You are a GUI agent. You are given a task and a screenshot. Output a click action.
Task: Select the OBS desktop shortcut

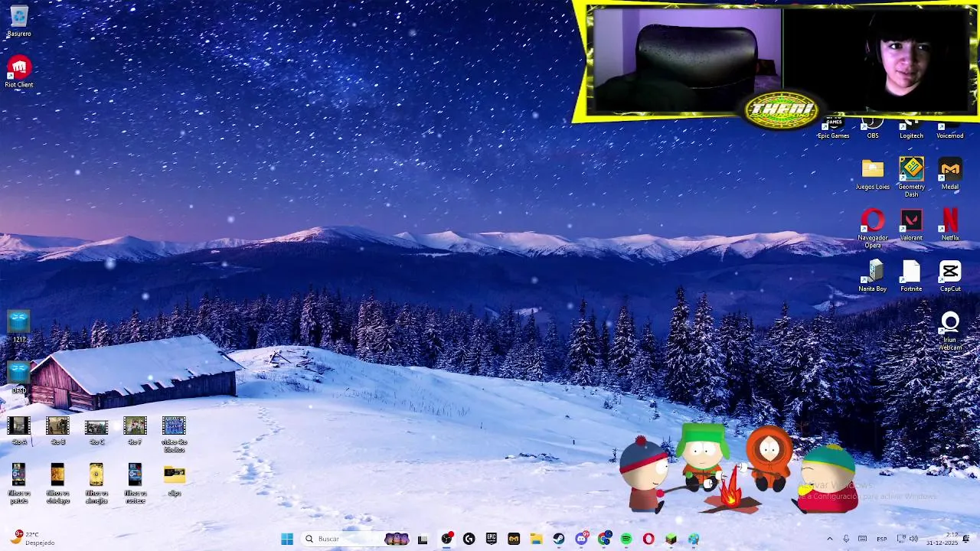click(873, 129)
